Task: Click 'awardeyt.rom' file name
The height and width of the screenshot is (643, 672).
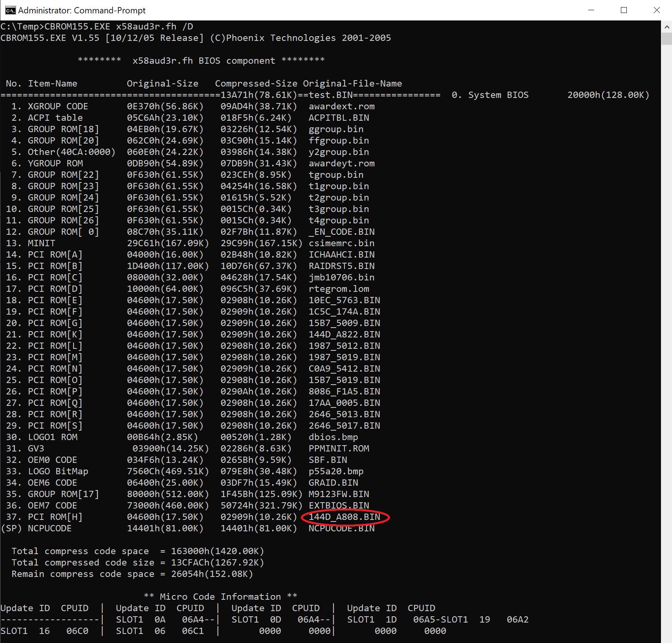Action: 342,163
